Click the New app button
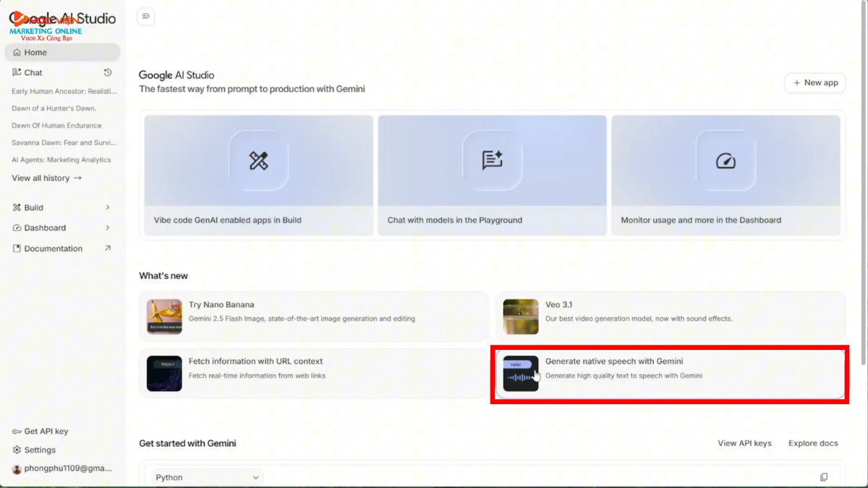Screen dimensions: 868x488 [x=814, y=82]
